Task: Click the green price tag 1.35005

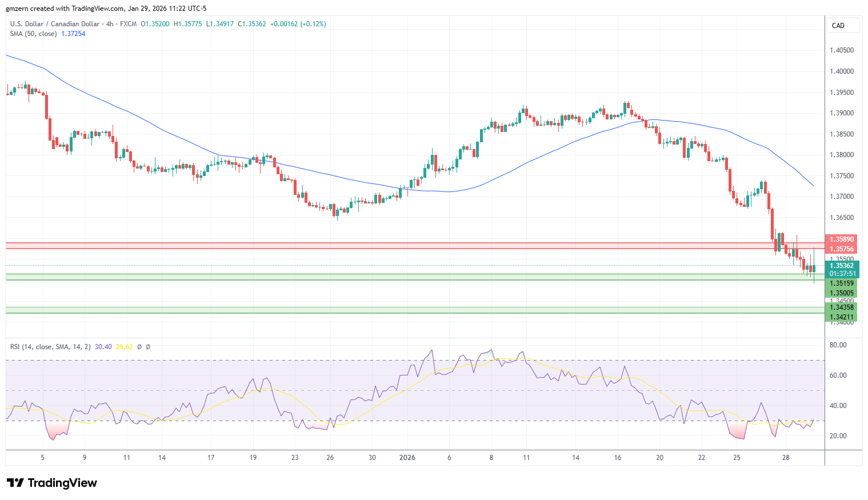Action: tap(842, 293)
